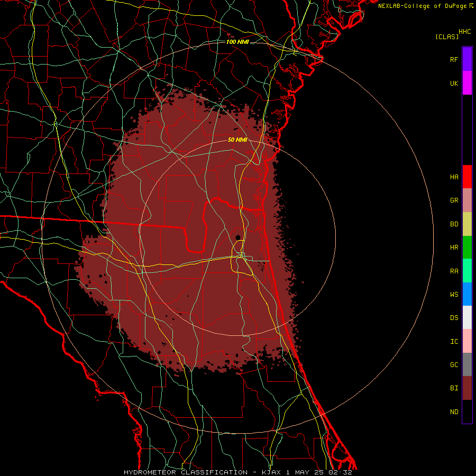This screenshot has height=476, width=476.
Task: Click the GR legend label
Action: (x=454, y=200)
